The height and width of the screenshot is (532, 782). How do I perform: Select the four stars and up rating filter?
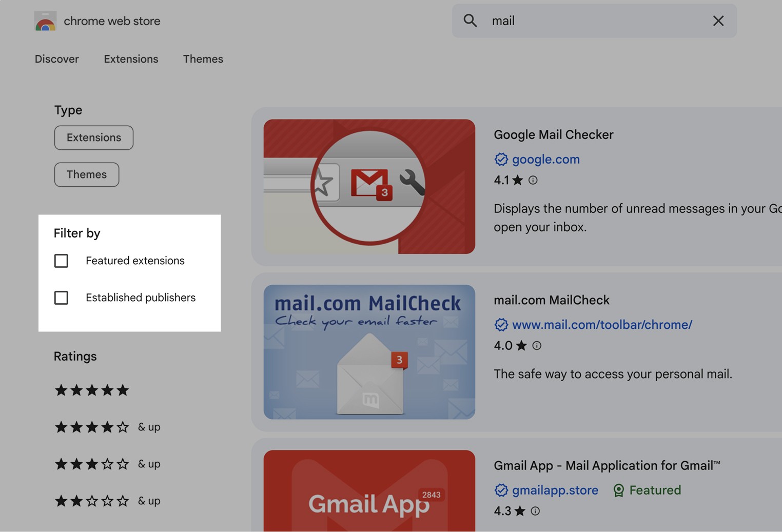tap(91, 426)
